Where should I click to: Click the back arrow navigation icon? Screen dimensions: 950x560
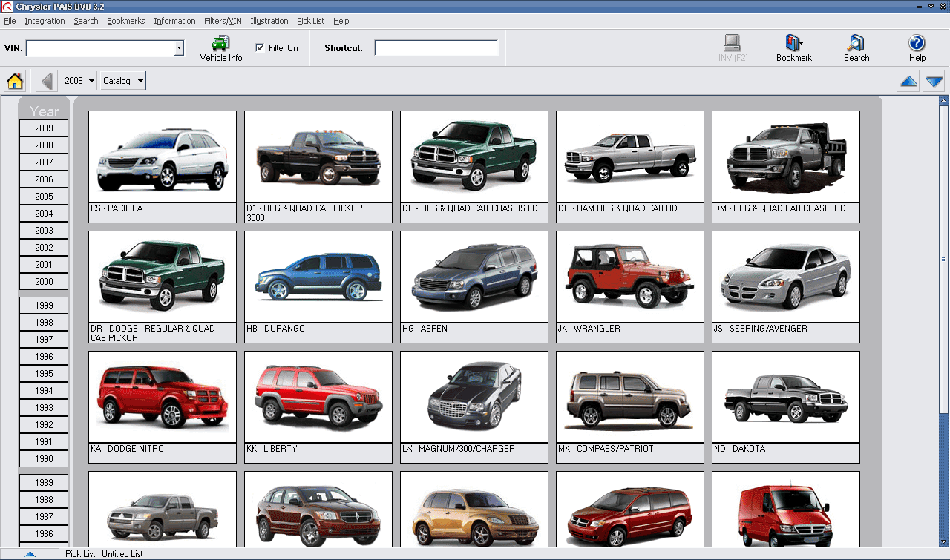[47, 81]
